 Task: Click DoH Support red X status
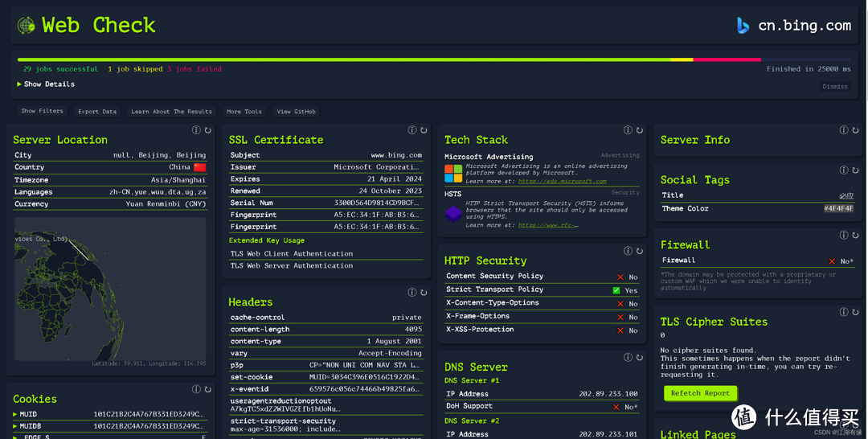(616, 407)
